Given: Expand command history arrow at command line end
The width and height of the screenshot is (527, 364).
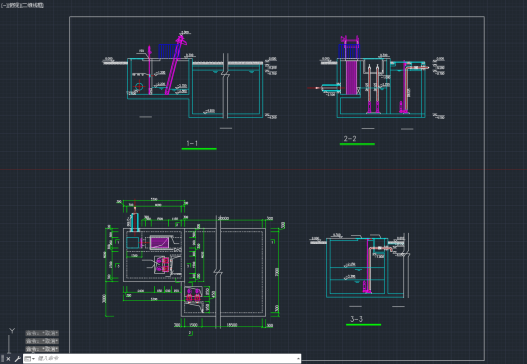Looking at the screenshot, I should 298,359.
